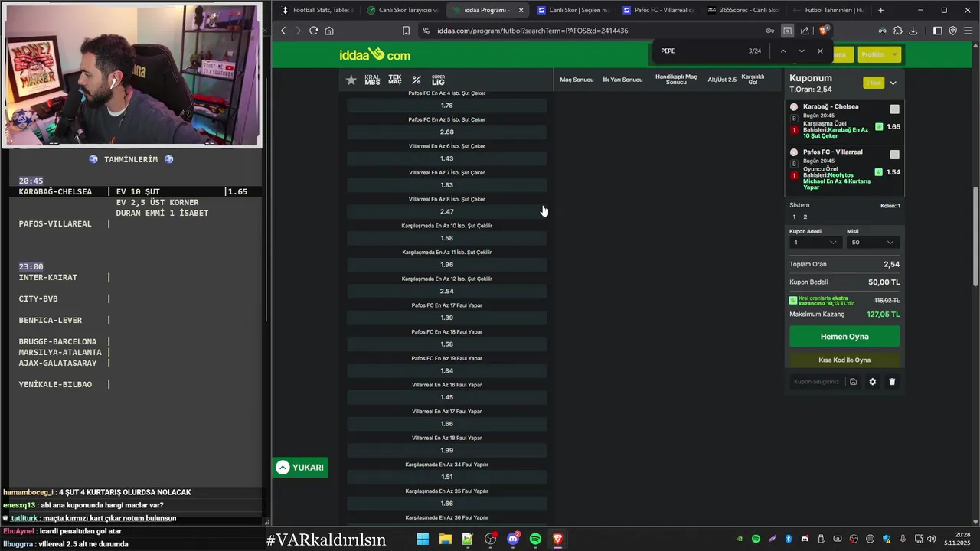This screenshot has height=551, width=980.
Task: Tick the Karabağ - Chelsea coupon checkbox
Action: (x=894, y=109)
